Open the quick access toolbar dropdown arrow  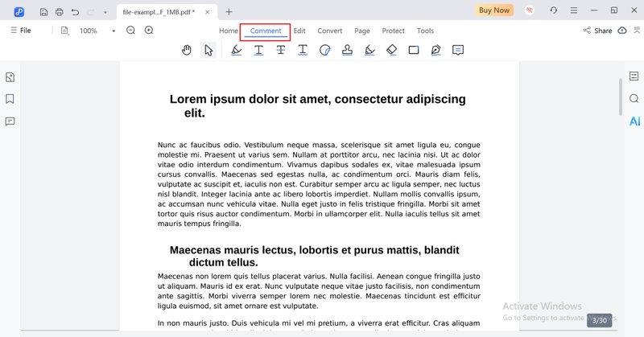click(105, 11)
